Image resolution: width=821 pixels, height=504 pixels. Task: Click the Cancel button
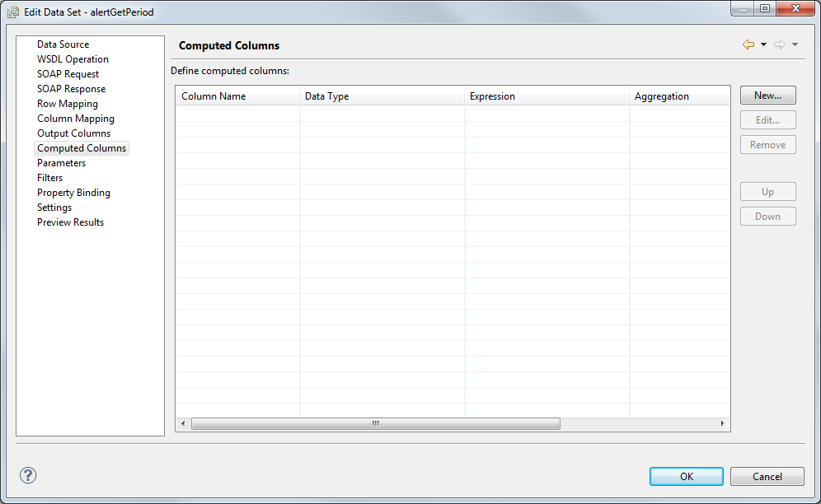pos(767,476)
